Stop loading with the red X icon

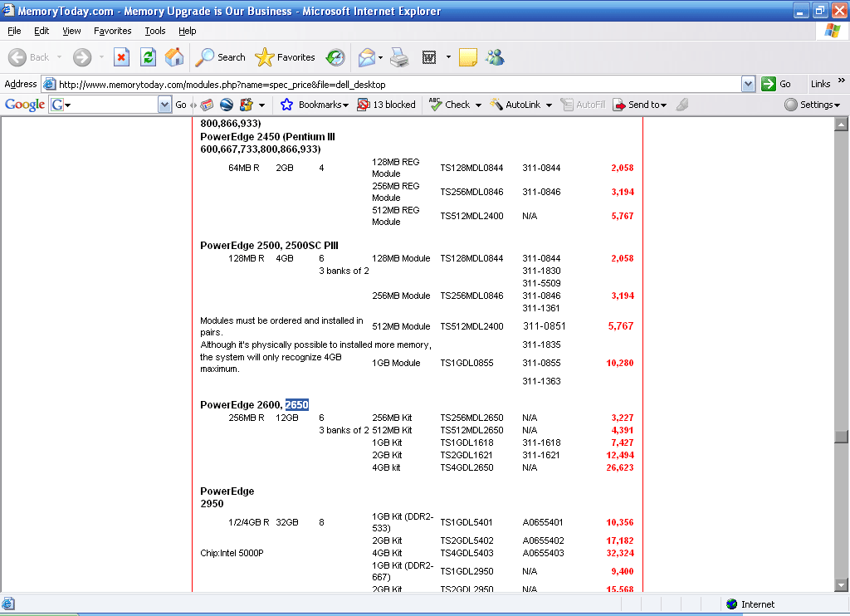[121, 57]
